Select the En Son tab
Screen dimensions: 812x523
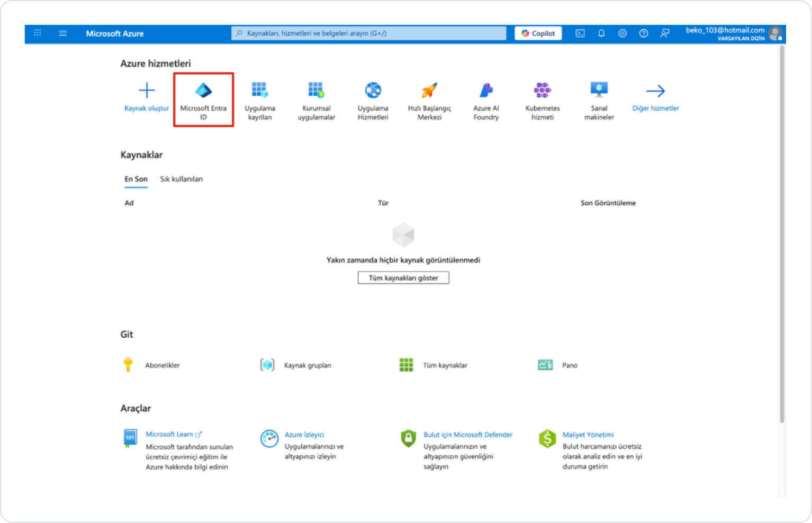coord(136,179)
